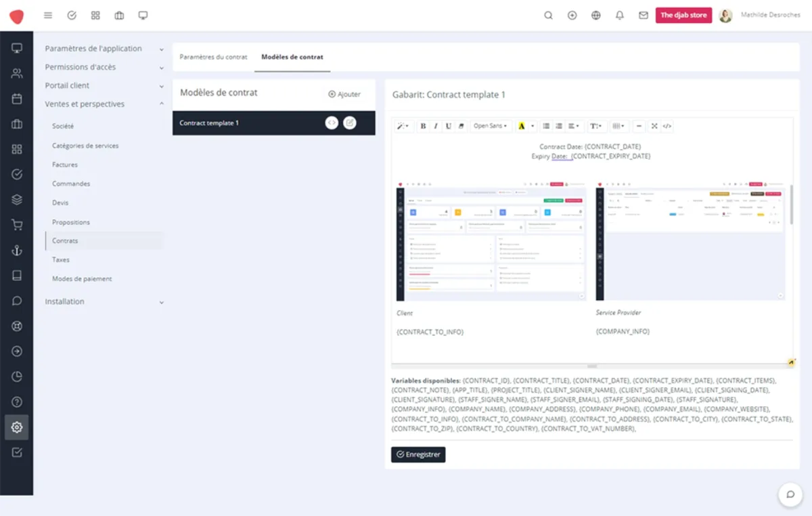Open paragraph alignment dropdown
Image resolution: width=812 pixels, height=516 pixels.
(574, 126)
